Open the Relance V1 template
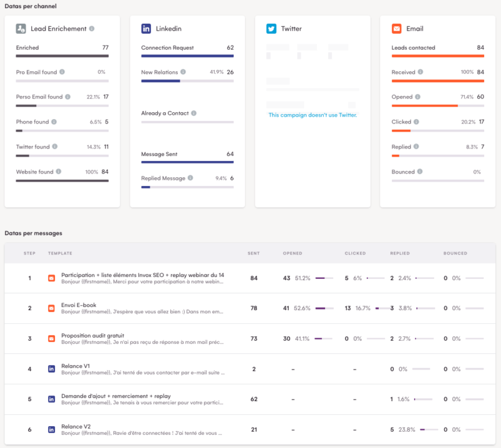The image size is (501, 448). pos(75,366)
